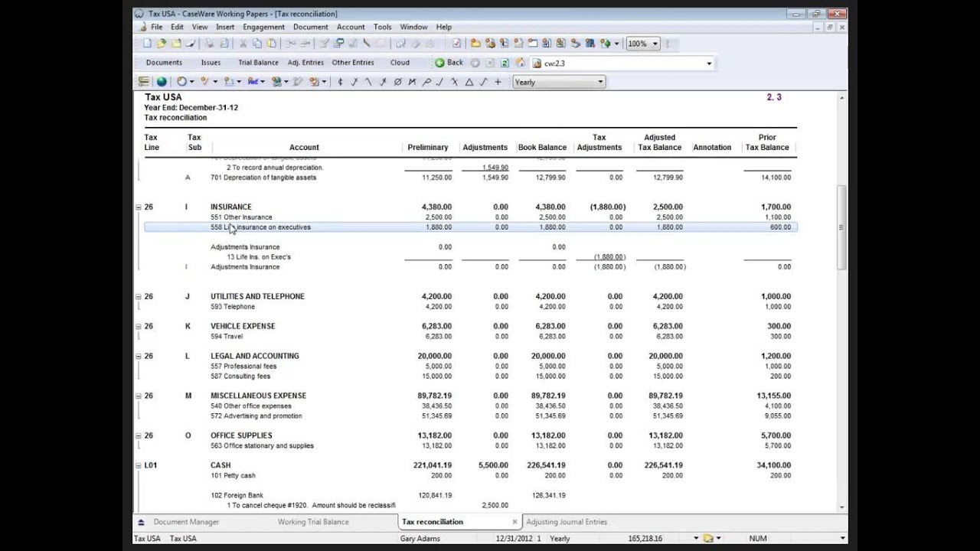
Task: Click the Other Entries button
Action: (353, 63)
